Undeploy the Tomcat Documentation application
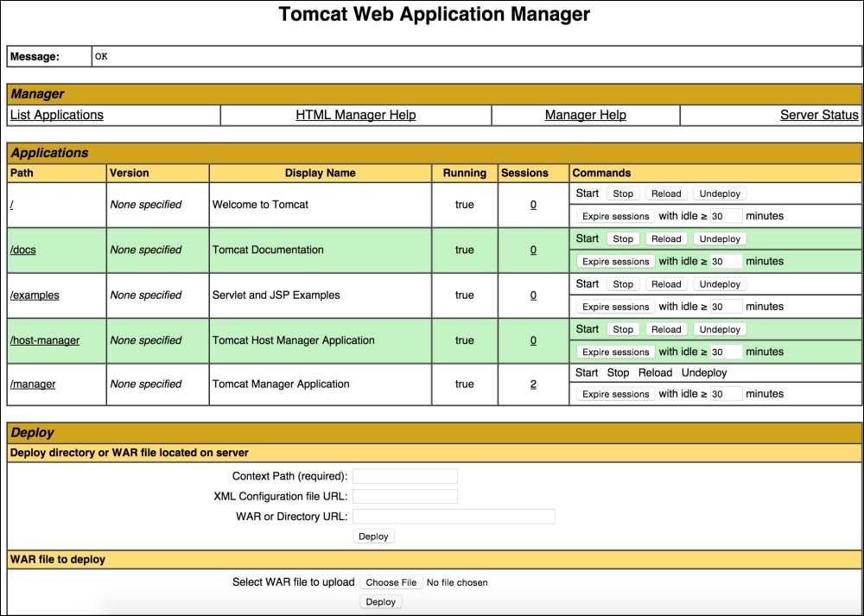Image resolution: width=864 pixels, height=616 pixels. pyautogui.click(x=720, y=238)
